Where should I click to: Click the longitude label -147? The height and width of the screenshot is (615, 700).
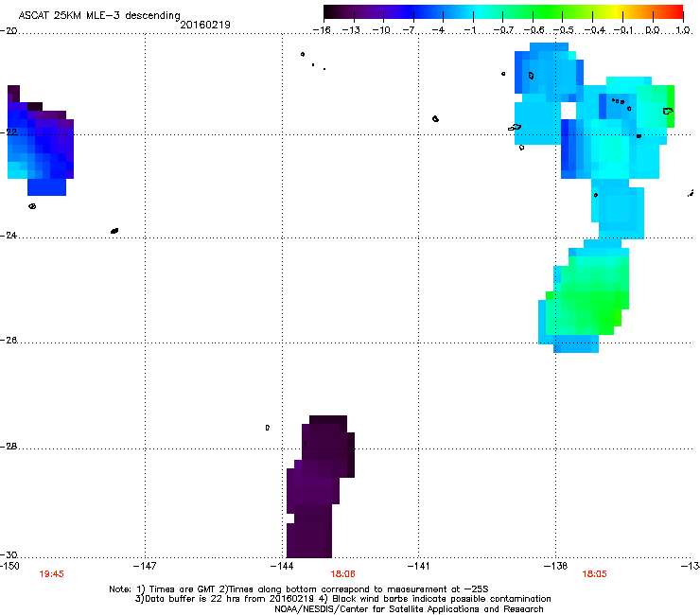point(145,566)
